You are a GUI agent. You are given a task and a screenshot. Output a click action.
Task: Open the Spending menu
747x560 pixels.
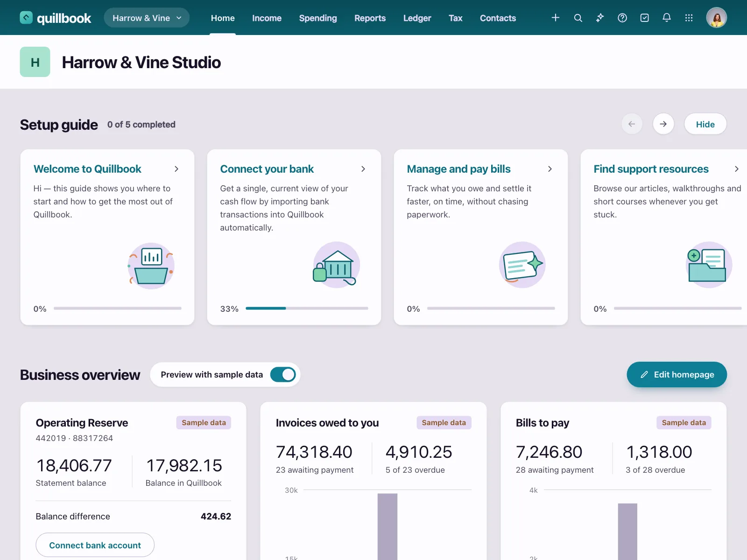pyautogui.click(x=318, y=18)
